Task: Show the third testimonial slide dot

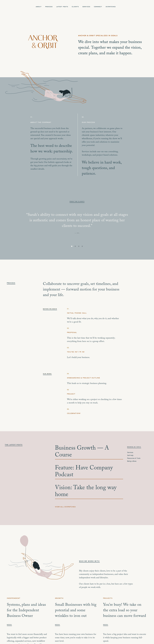Action: click(79, 246)
